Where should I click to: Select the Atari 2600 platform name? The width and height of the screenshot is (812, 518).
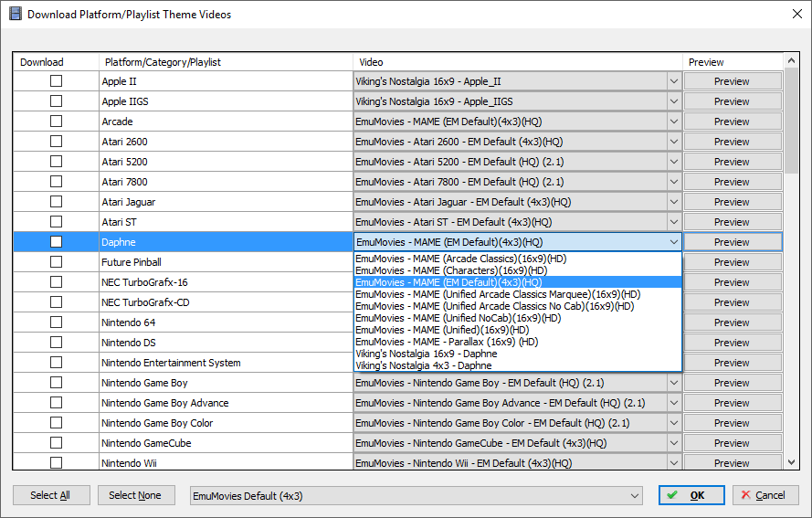click(x=124, y=142)
